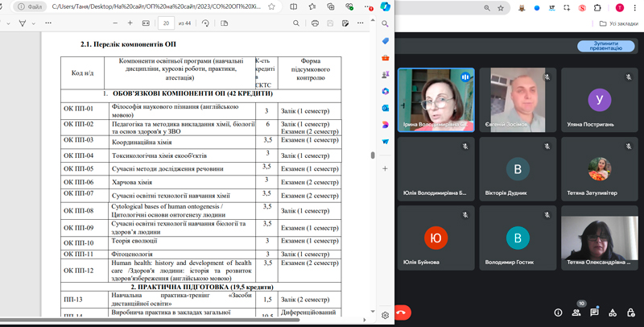The image size is (644, 327).
Task: Click the PDF vertical scrollbar thumb
Action: [372, 155]
